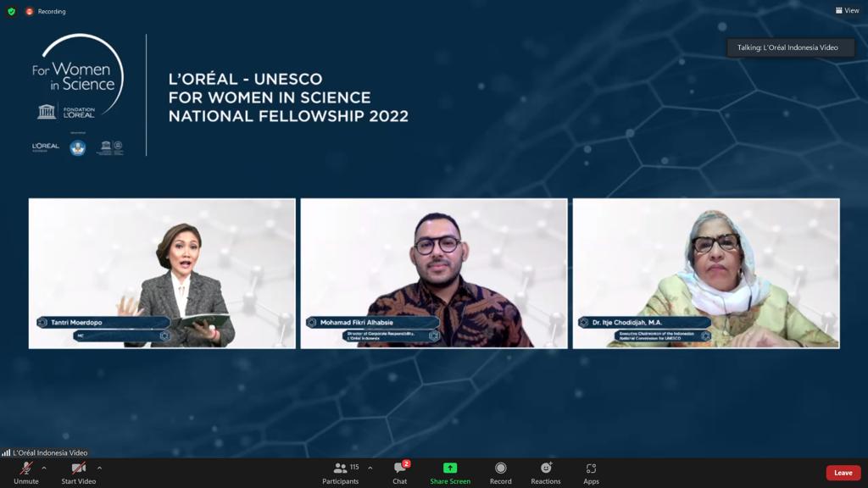Expand the participants options caret
This screenshot has height=488, width=868.
[370, 468]
